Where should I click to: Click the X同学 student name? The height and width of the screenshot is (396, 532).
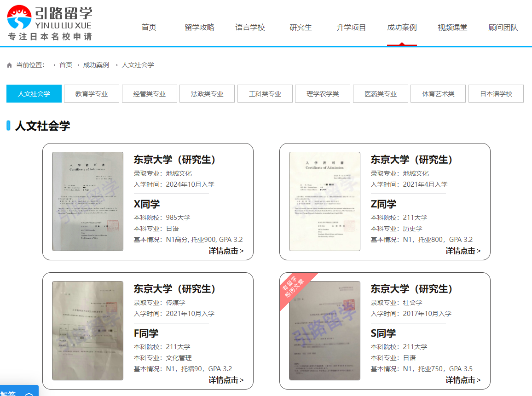coord(146,204)
